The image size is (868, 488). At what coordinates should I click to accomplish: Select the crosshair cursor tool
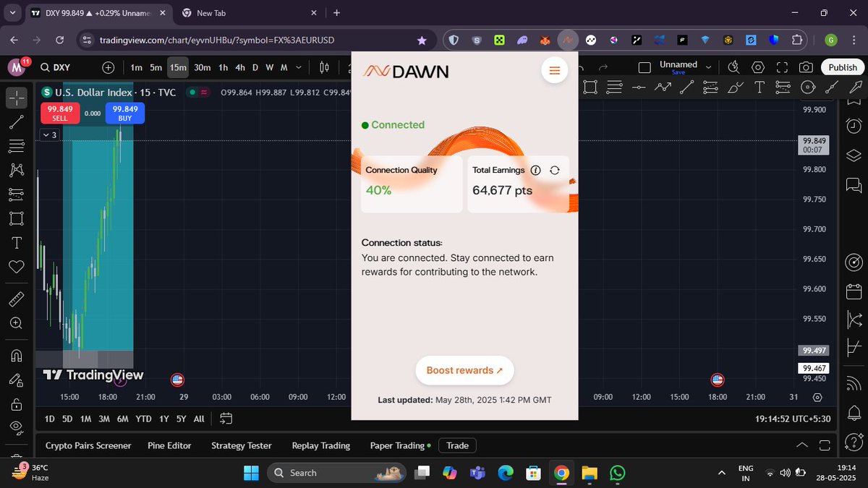[x=17, y=98]
